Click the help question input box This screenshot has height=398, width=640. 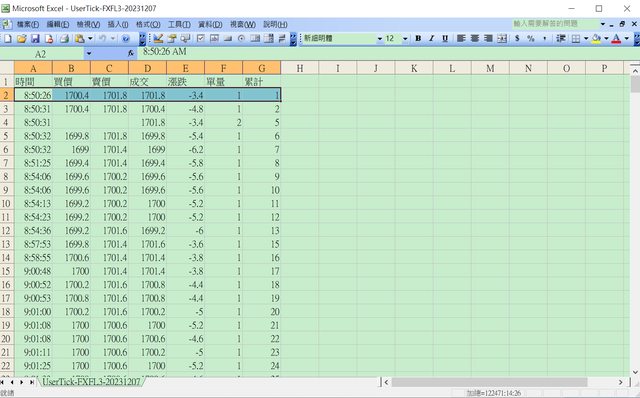tap(555, 24)
